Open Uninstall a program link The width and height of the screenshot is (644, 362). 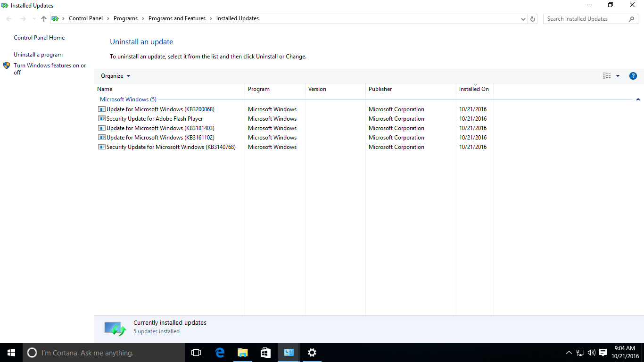click(38, 55)
